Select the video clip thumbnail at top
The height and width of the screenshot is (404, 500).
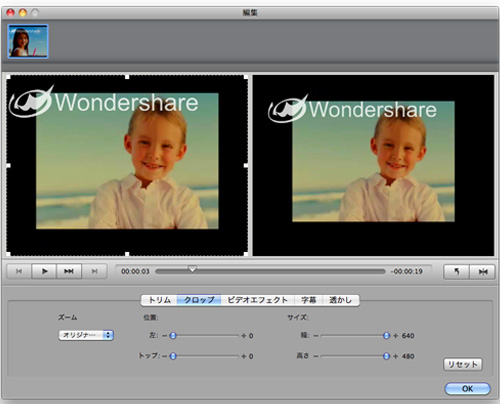[28, 41]
